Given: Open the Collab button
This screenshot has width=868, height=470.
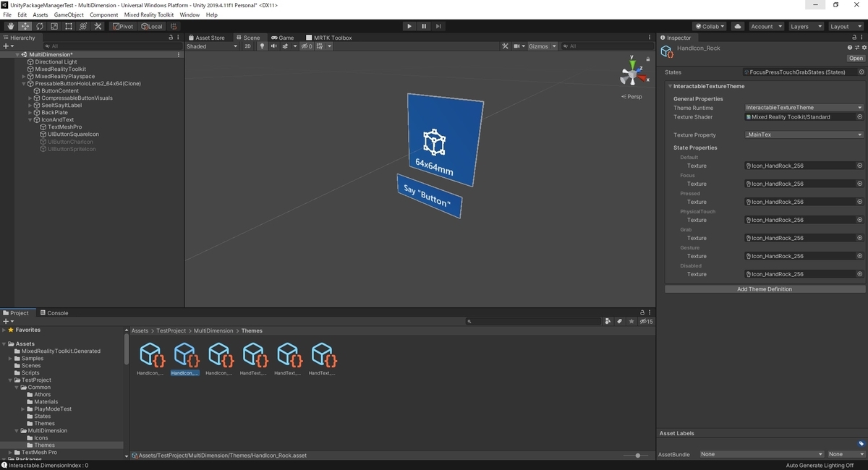Looking at the screenshot, I should 710,26.
